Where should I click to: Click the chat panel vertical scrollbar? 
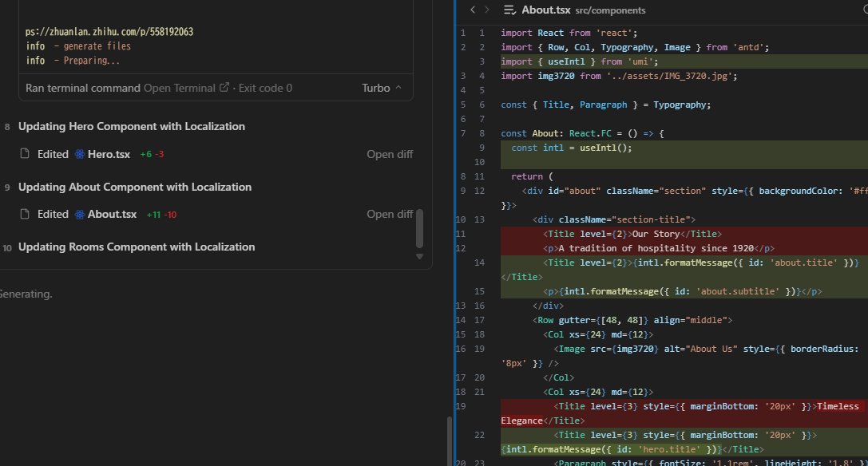pos(449,440)
